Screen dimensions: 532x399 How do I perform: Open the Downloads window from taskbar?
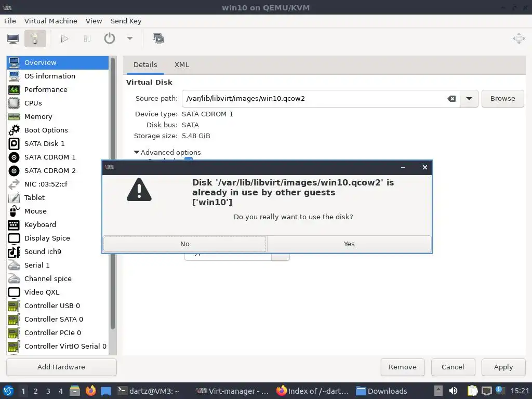click(381, 391)
